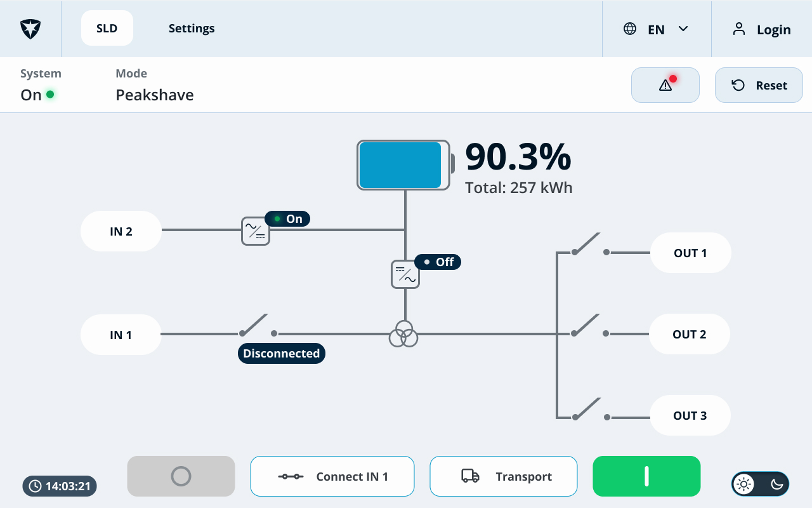Click the DC/AC inverter icon below battery
The image size is (812, 508).
(405, 274)
